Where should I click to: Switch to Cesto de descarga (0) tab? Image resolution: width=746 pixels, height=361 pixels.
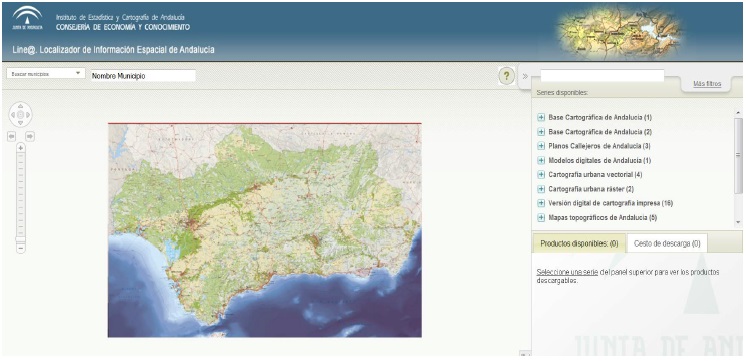[667, 243]
